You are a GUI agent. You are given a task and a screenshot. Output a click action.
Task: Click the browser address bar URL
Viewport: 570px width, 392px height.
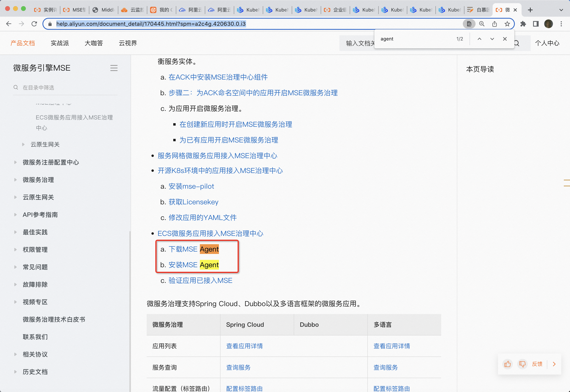pyautogui.click(x=151, y=24)
